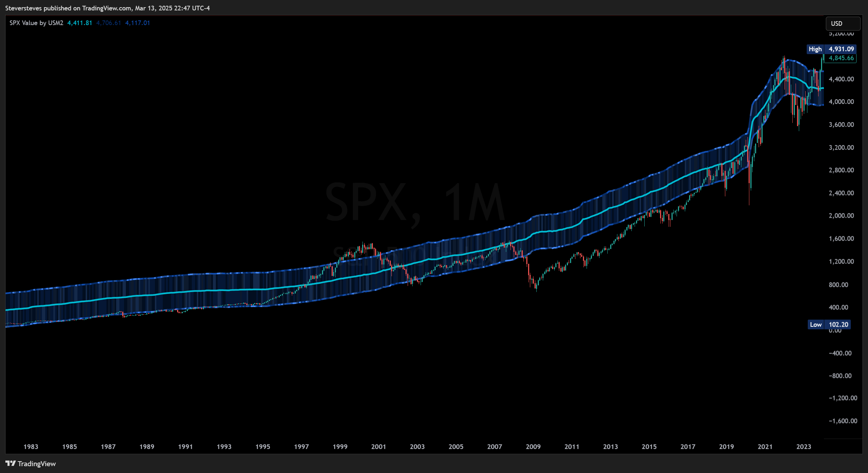Screen dimensions: 868x473
Task: Click the indicator value 4,706.61
Action: pos(109,23)
